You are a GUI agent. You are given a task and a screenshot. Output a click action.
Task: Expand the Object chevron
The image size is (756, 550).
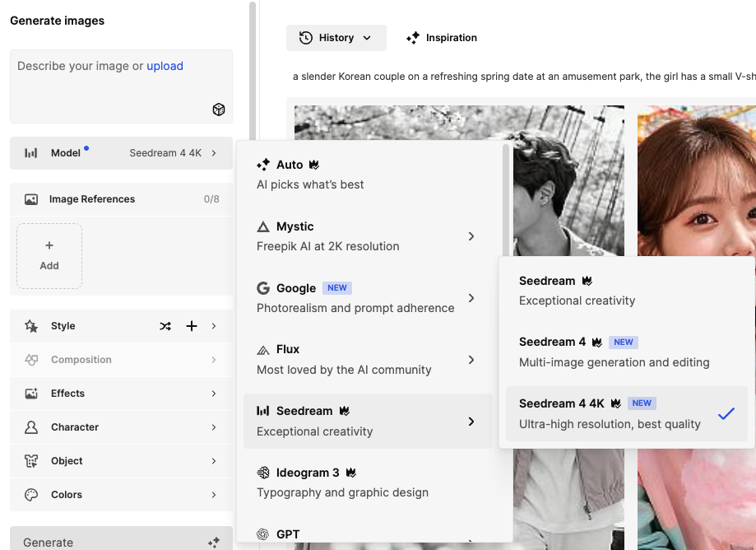click(x=214, y=461)
